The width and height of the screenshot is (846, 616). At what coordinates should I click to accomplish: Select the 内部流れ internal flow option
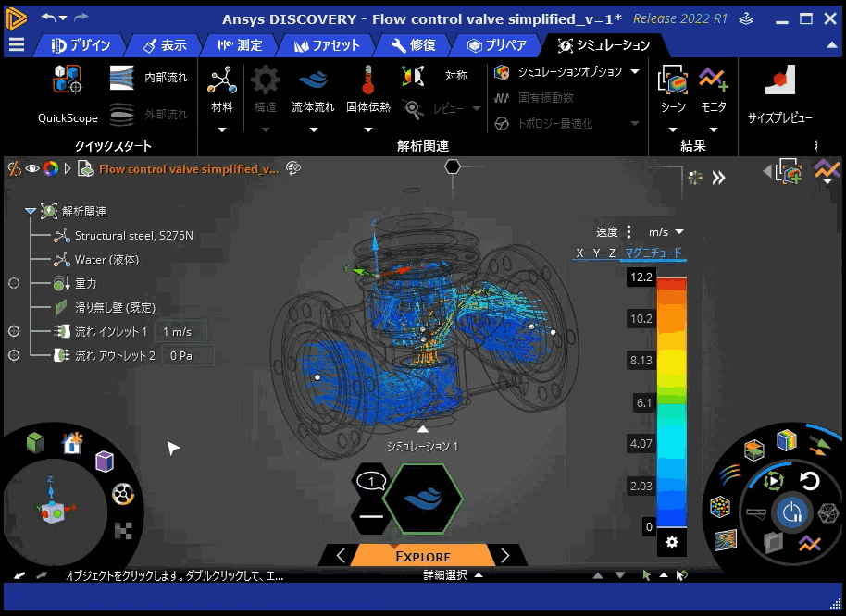coord(148,78)
